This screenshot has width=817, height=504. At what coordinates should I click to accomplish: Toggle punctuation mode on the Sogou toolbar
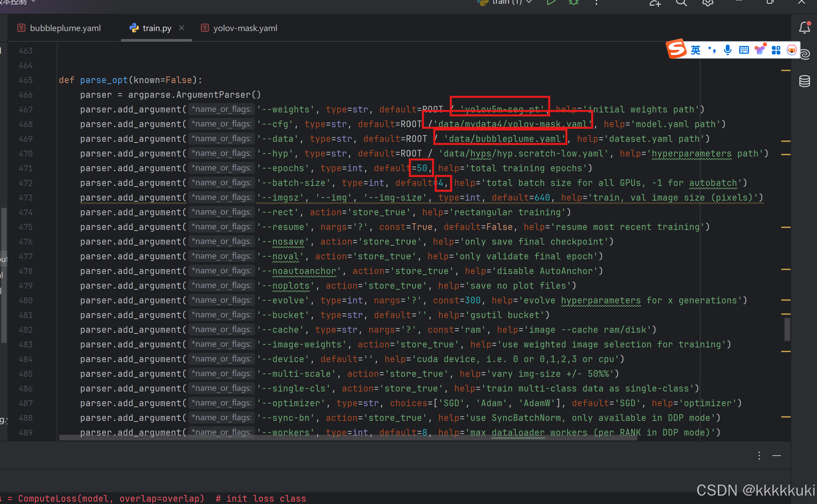click(712, 49)
